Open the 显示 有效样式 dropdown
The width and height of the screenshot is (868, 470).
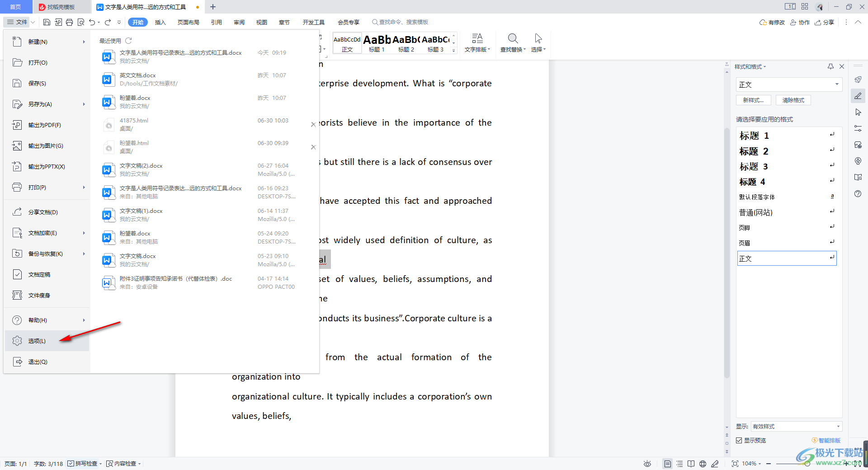pos(838,426)
